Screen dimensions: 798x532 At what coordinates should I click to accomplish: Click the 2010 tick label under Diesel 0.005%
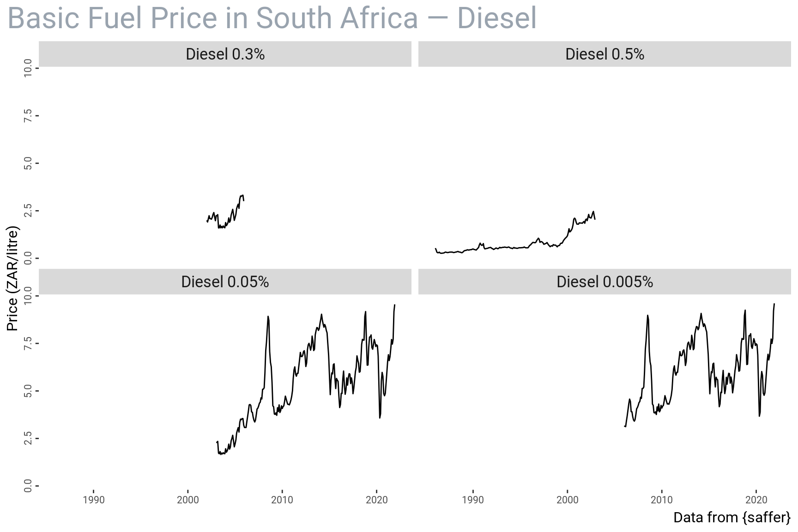coord(662,500)
